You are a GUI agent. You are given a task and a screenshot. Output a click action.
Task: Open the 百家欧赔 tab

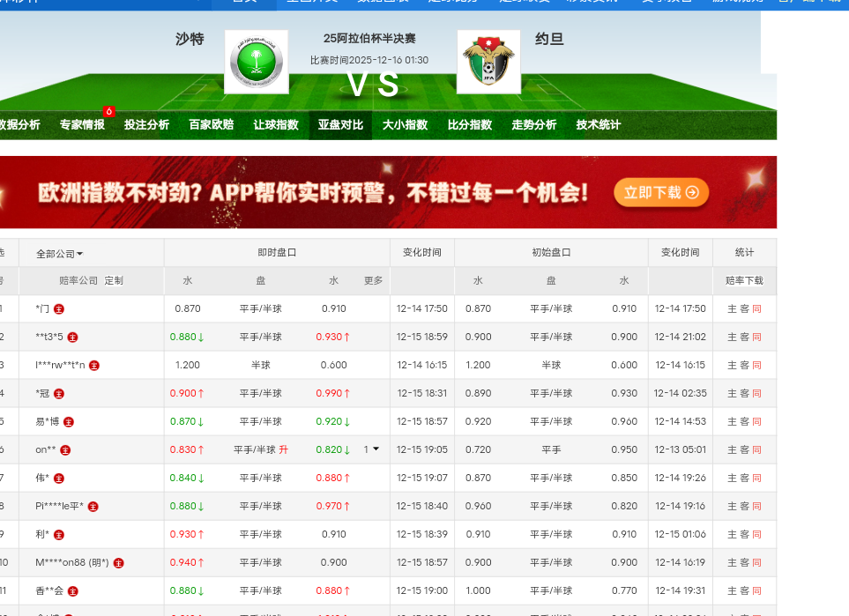(212, 125)
